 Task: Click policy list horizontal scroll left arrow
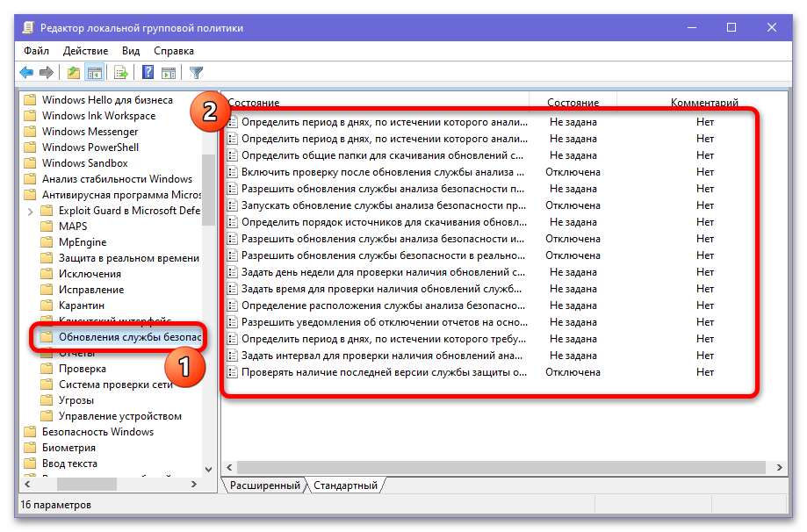(229, 467)
